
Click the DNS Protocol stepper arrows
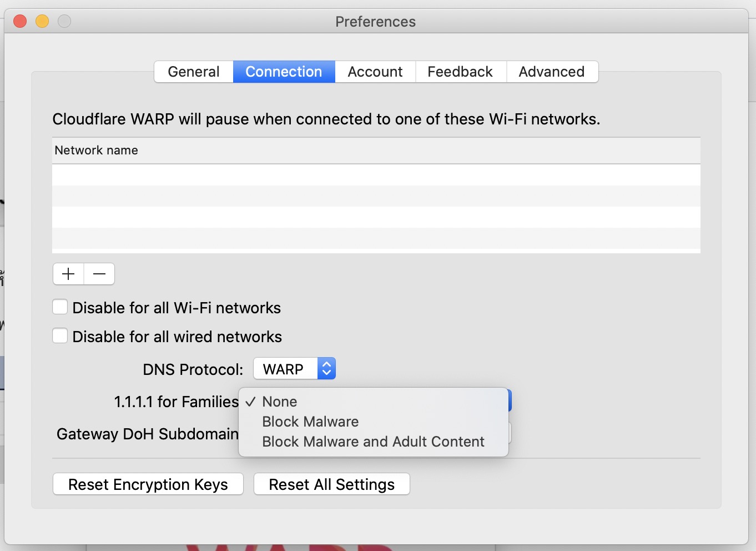[327, 369]
